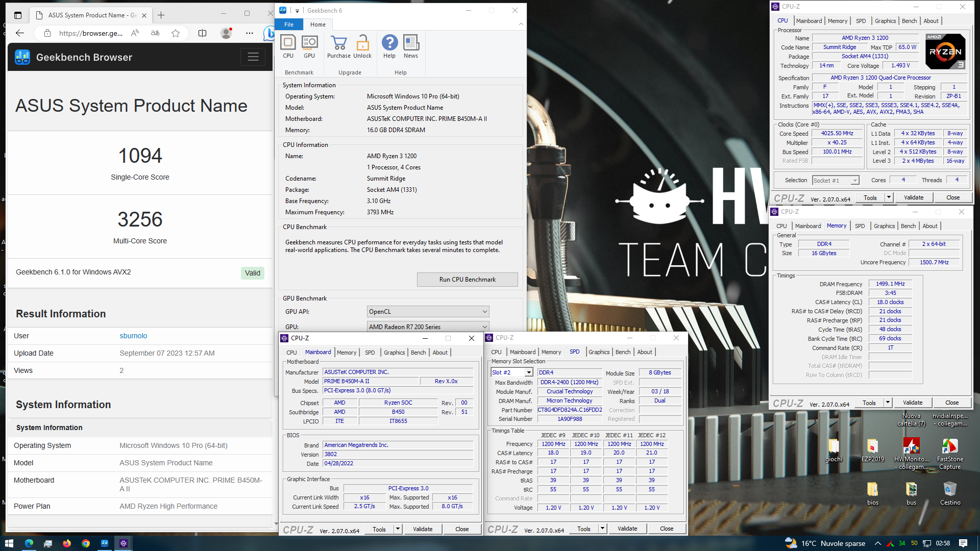Run the CPU benchmark icon in Geekbench ribbon
The height and width of the screenshot is (551, 980).
click(x=288, y=46)
